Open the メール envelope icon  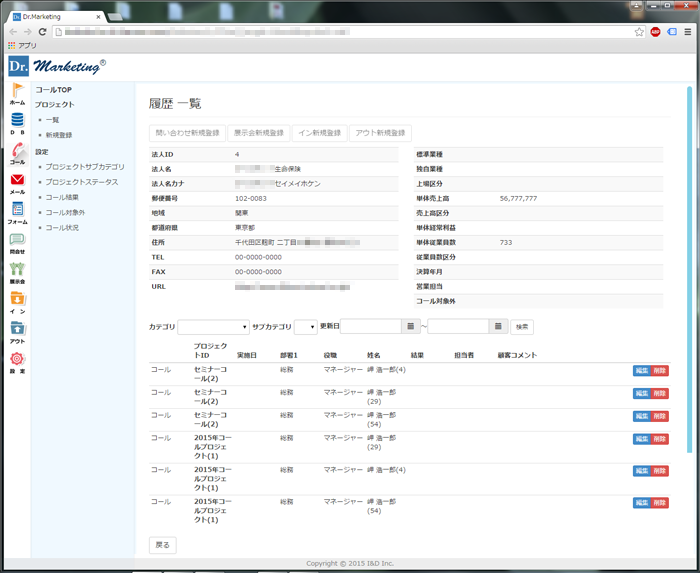click(17, 181)
